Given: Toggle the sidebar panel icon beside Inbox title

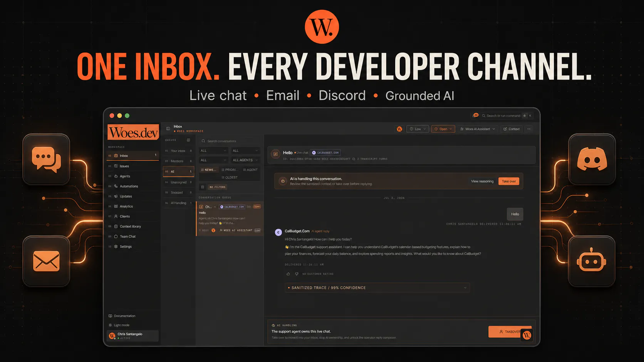Looking at the screenshot, I should pyautogui.click(x=168, y=128).
